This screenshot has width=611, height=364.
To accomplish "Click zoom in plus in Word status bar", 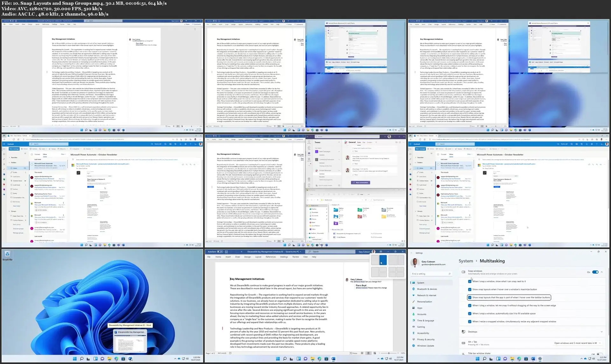I will point(398,353).
